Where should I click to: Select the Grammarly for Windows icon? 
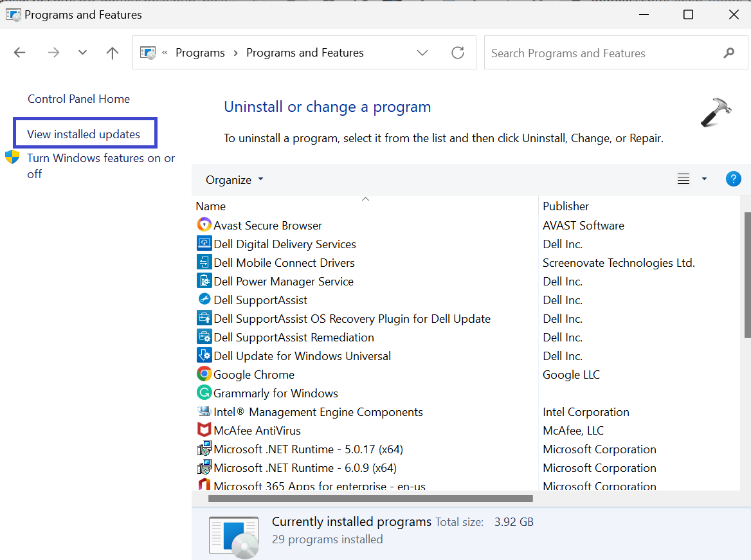point(204,393)
